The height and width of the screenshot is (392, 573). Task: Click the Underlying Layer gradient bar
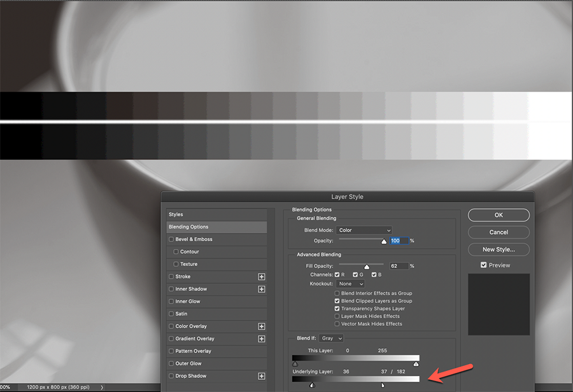click(355, 379)
